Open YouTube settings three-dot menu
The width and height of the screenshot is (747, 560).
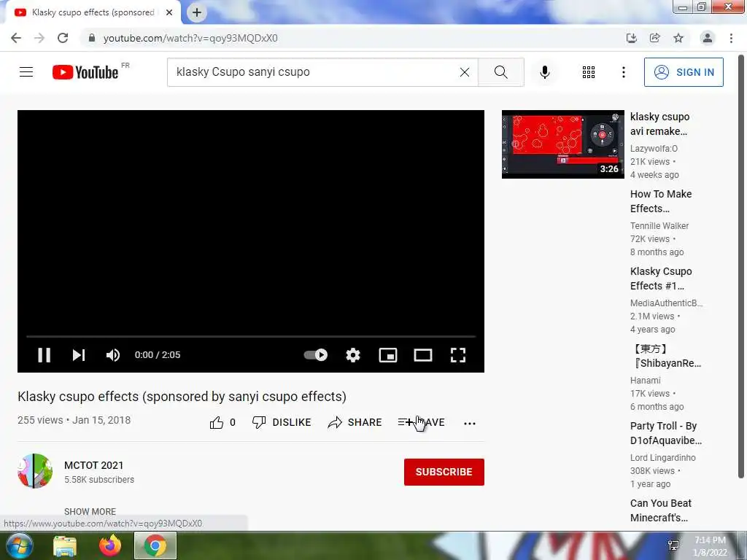623,72
